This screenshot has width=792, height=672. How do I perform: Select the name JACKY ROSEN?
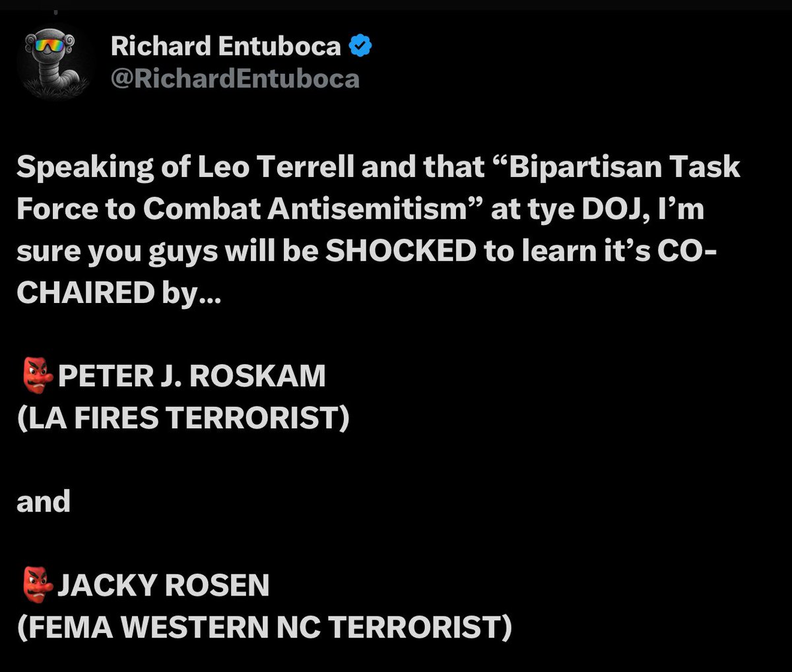pos(164,585)
